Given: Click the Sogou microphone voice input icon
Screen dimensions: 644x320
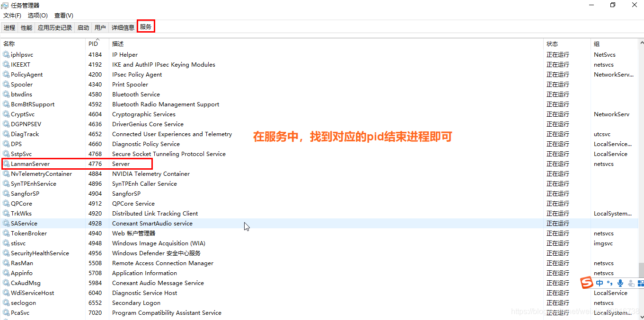Looking at the screenshot, I should (620, 283).
